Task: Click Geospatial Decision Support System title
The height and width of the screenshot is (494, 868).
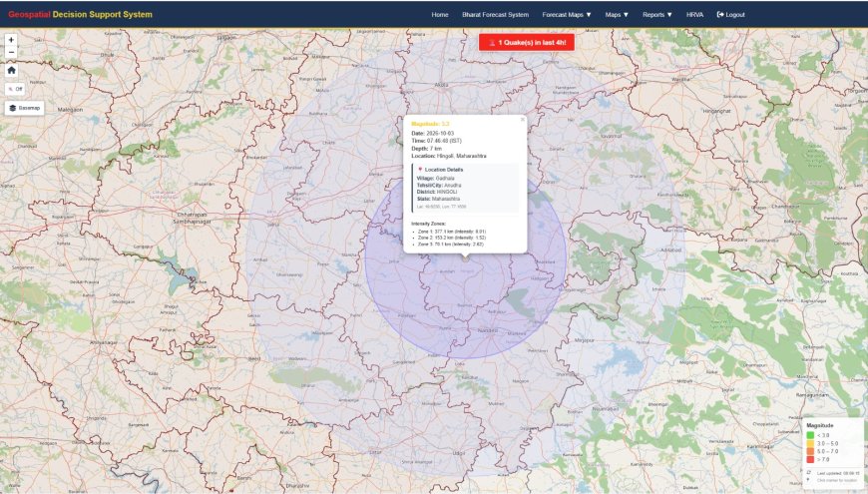Action: [x=80, y=14]
